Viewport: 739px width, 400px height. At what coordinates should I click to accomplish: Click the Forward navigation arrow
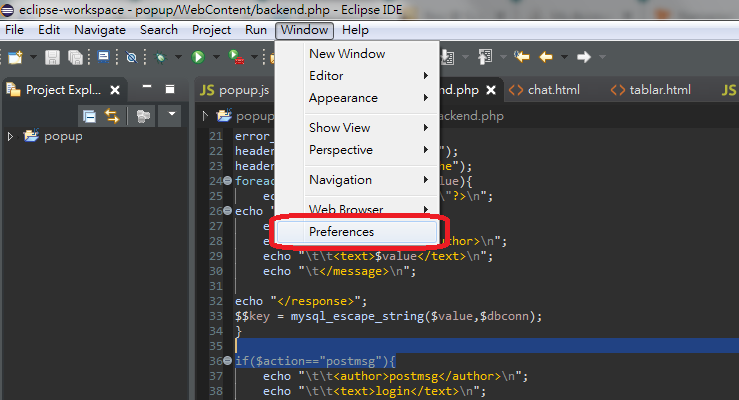pos(585,58)
